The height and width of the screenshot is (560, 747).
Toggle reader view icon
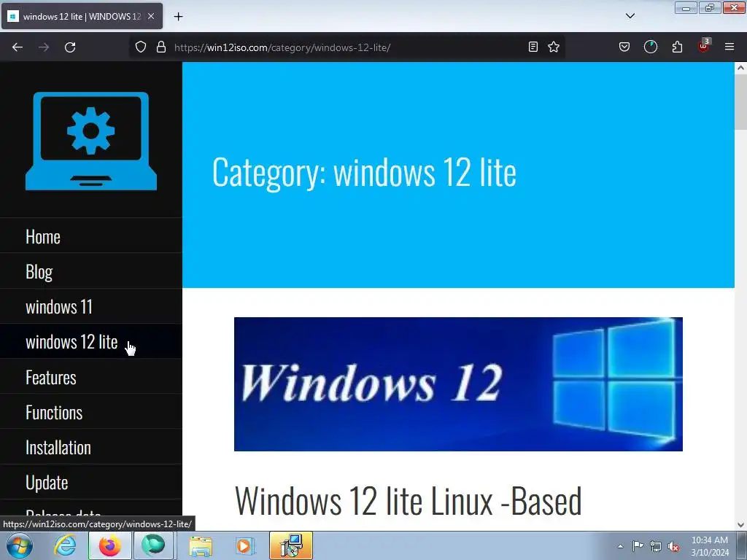533,47
